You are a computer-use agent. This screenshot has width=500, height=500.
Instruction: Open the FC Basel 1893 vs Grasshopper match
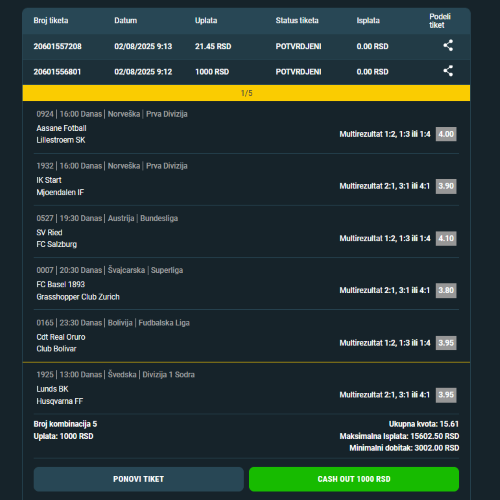tap(78, 290)
